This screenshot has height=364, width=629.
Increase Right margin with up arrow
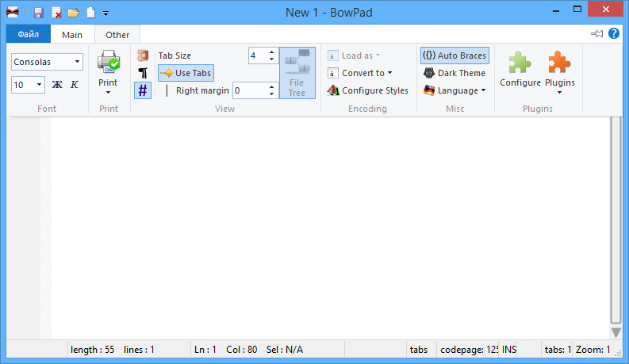point(271,87)
